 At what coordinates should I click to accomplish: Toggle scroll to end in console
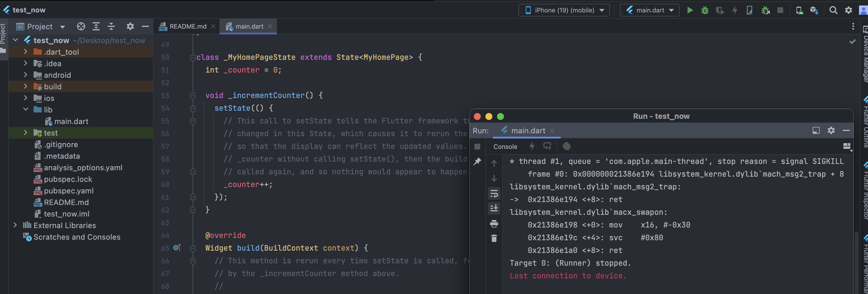[x=494, y=208]
